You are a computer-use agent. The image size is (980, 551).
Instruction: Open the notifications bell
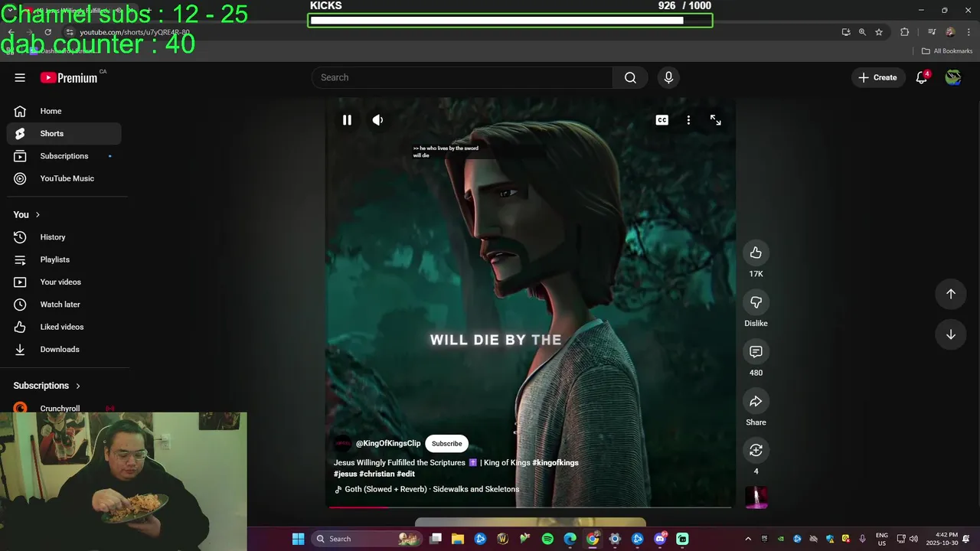(922, 77)
